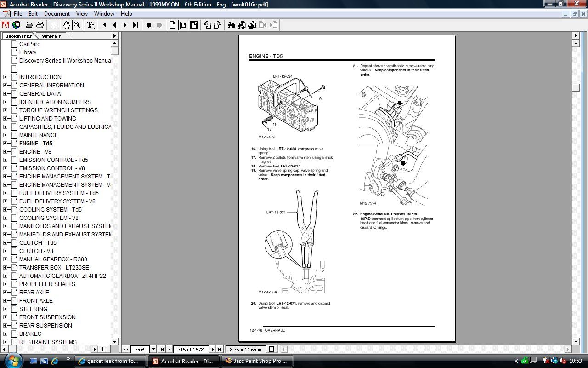Open the MANUAL GEARBOX - R380 bookmark
Viewport: 588px width, 368px height.
click(53, 259)
